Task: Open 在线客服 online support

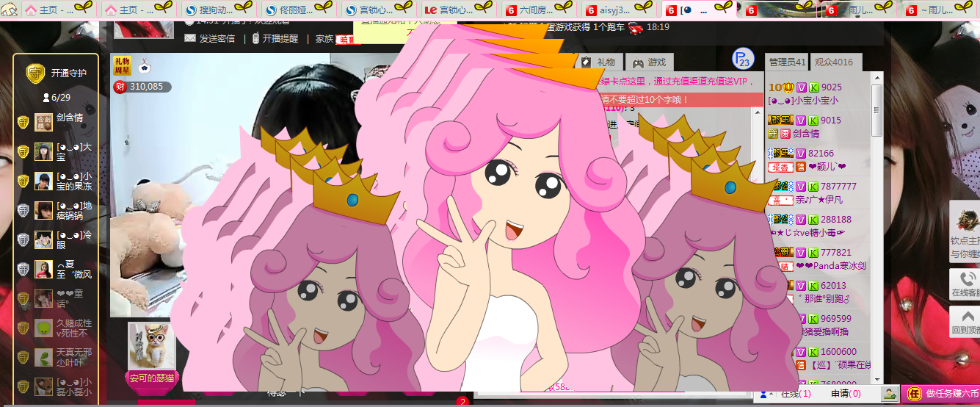Action: (965, 284)
